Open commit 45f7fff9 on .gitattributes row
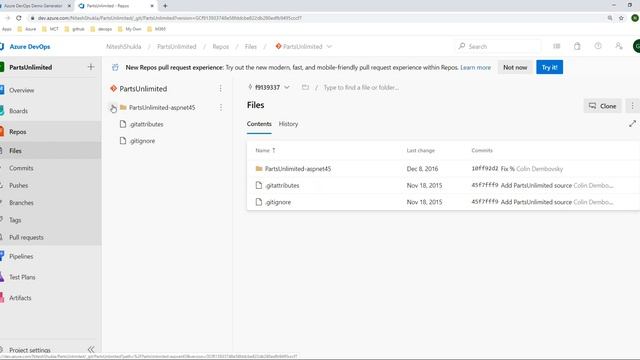 [x=485, y=185]
